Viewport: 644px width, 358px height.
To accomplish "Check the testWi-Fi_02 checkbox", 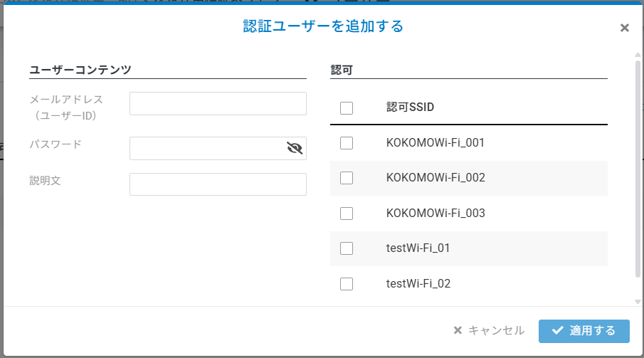I will click(347, 283).
